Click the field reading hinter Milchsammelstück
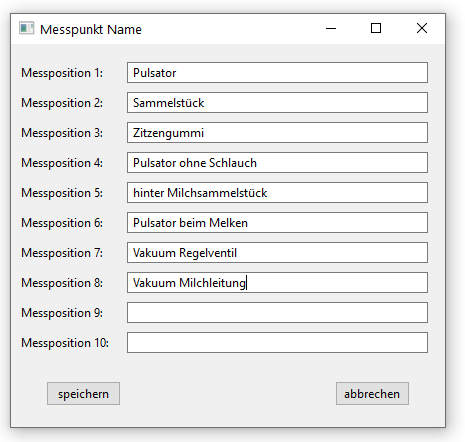The width and height of the screenshot is (465, 442). click(277, 193)
